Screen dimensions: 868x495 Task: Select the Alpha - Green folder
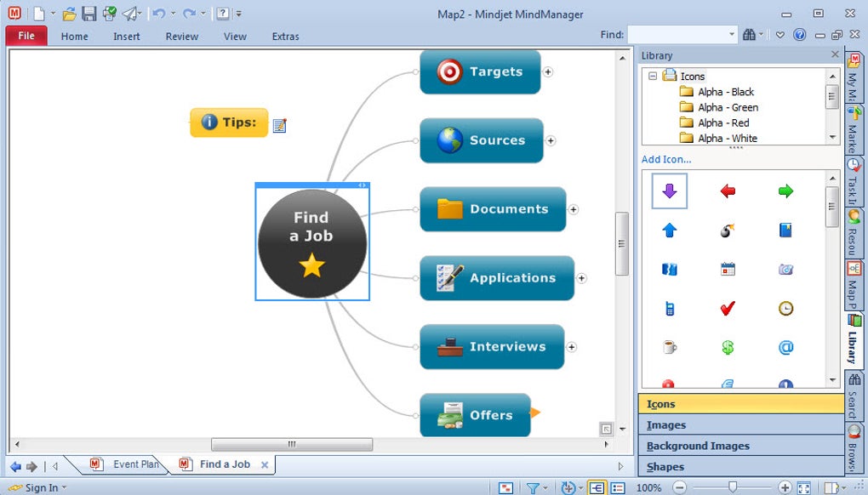[x=728, y=107]
